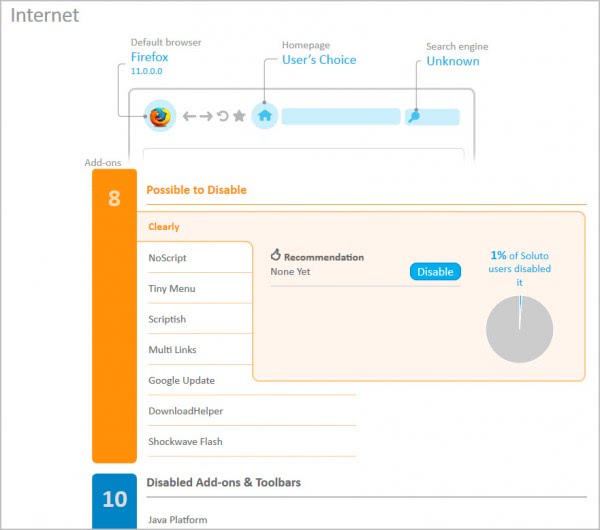The height and width of the screenshot is (530, 600).
Task: Click the address bar field in mockup
Action: click(x=341, y=116)
